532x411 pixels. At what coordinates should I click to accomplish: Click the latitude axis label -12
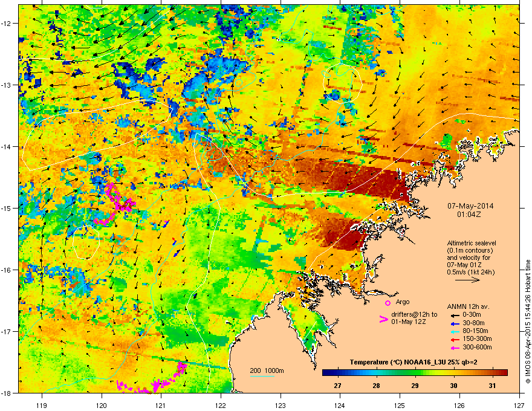(7, 24)
